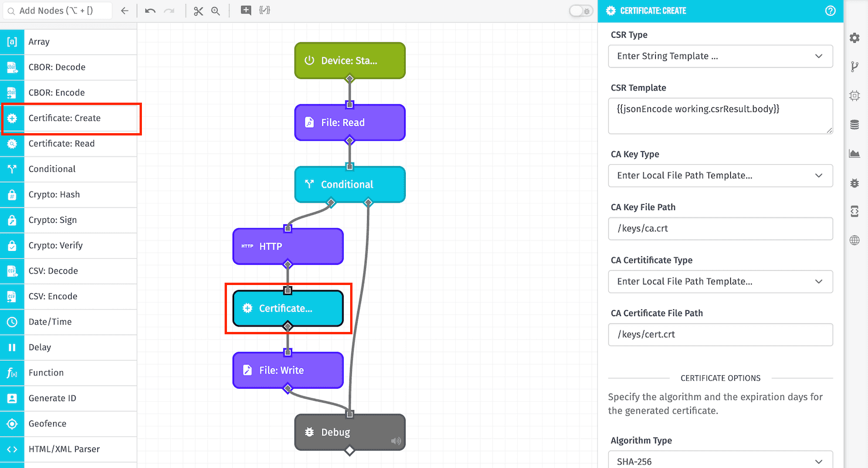The width and height of the screenshot is (868, 468).
Task: Open the Debug panel icon on the right
Action: click(855, 182)
